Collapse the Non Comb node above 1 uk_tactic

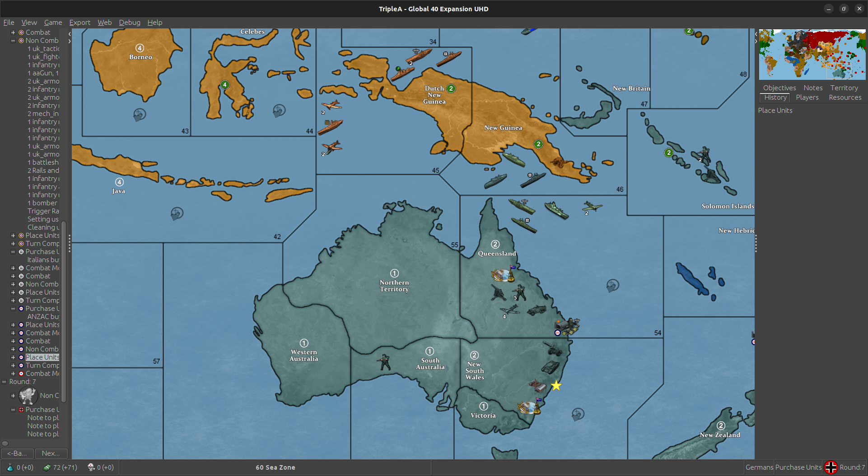tap(13, 41)
